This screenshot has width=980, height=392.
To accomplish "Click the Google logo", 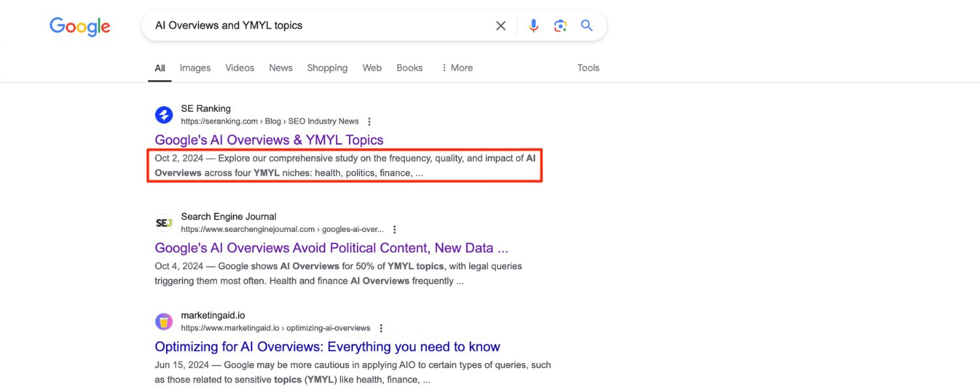I will (80, 26).
